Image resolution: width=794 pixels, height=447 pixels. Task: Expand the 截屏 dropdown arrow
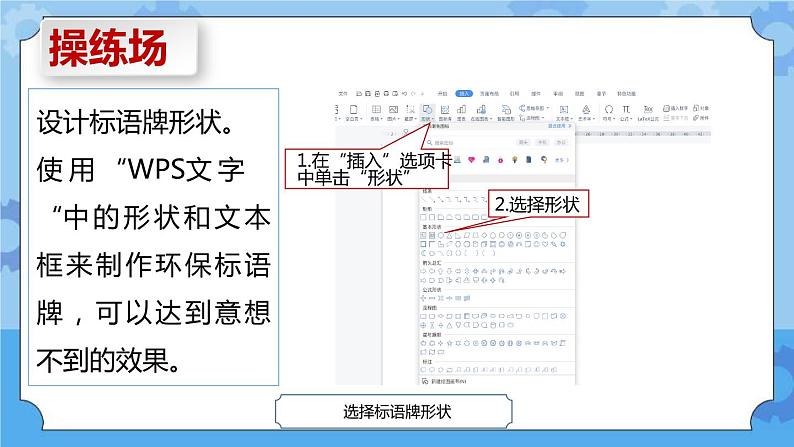pos(415,118)
